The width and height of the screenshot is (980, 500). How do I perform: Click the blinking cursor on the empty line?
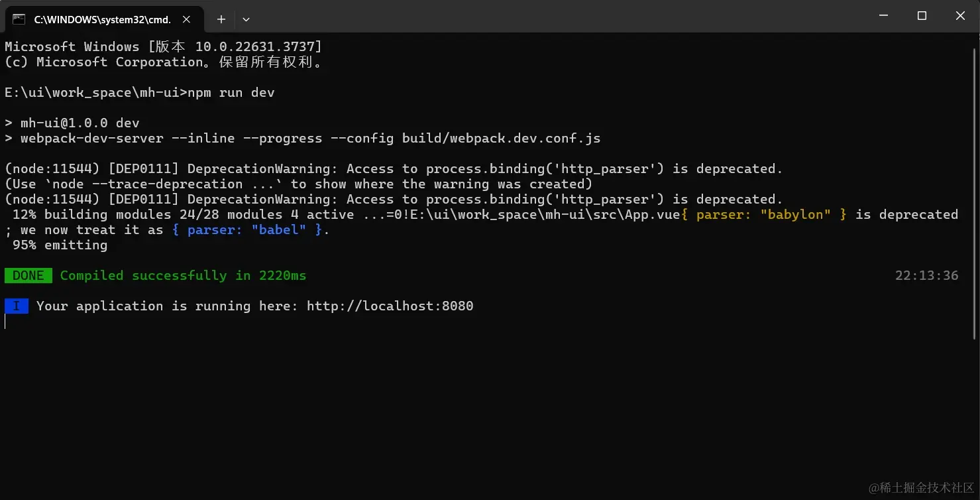pyautogui.click(x=5, y=322)
